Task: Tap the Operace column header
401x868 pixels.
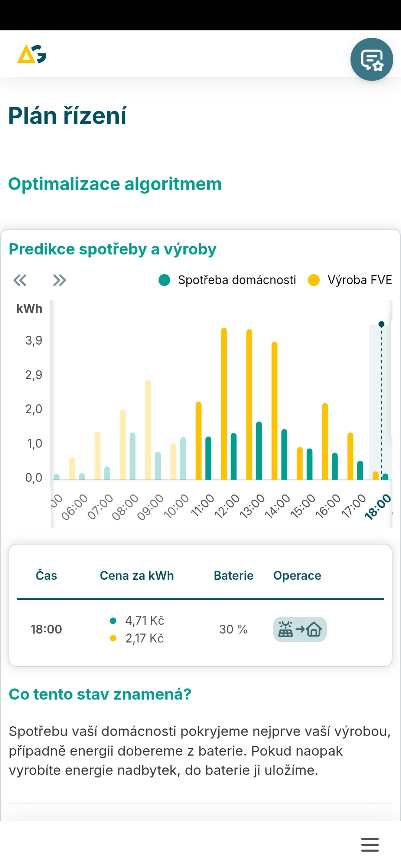Action: tap(297, 576)
